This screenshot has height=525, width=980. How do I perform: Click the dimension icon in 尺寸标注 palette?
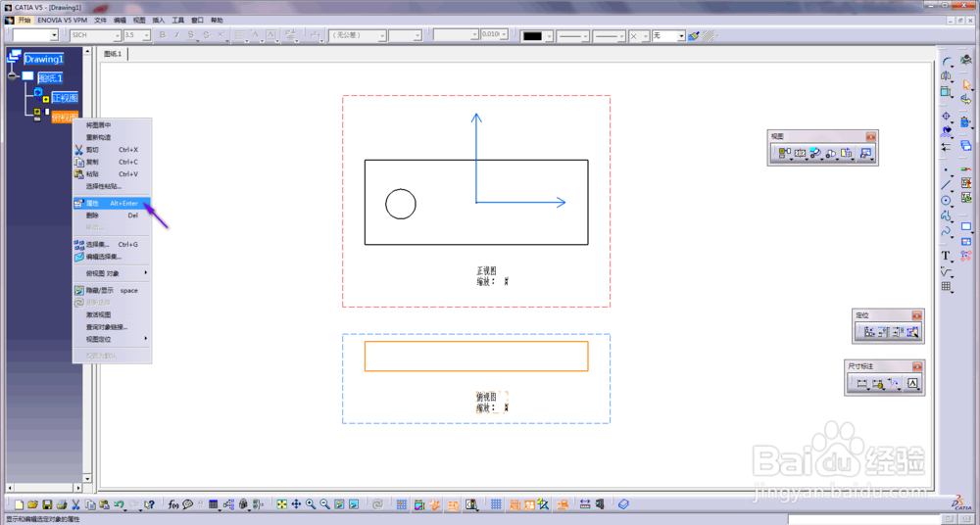pyautogui.click(x=861, y=384)
